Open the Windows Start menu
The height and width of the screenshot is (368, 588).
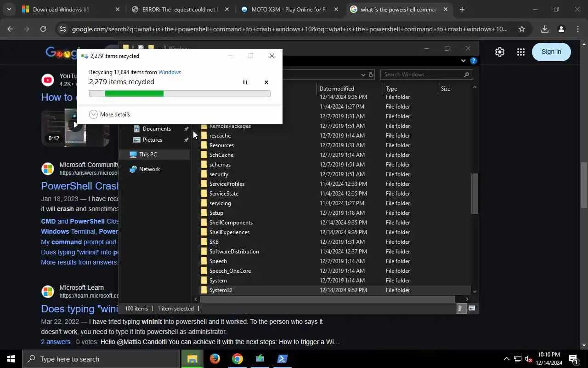(x=11, y=359)
